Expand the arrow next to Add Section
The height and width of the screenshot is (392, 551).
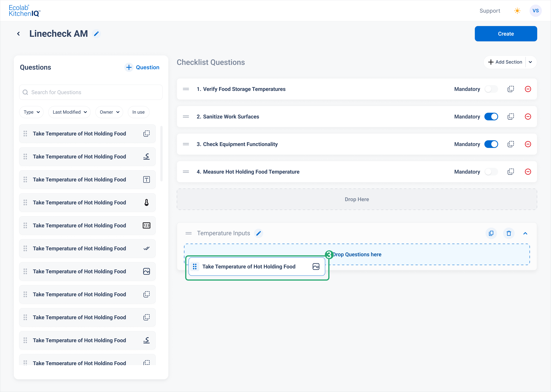[x=531, y=62]
